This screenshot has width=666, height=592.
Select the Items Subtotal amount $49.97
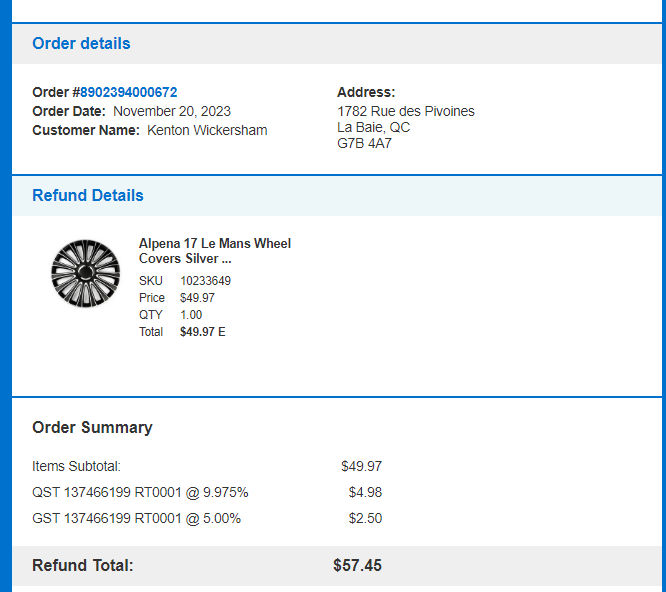[x=361, y=466]
